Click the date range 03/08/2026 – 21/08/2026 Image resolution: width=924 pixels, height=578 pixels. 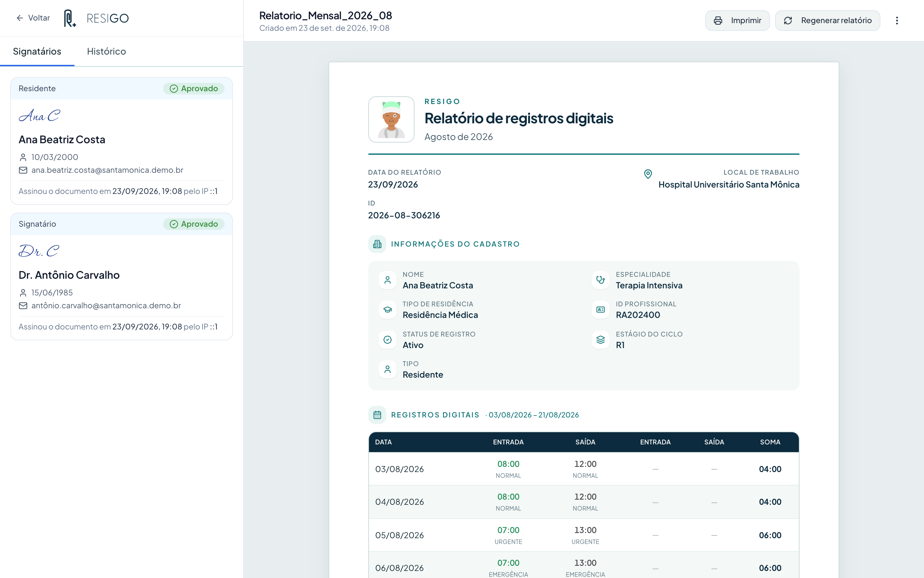point(534,415)
